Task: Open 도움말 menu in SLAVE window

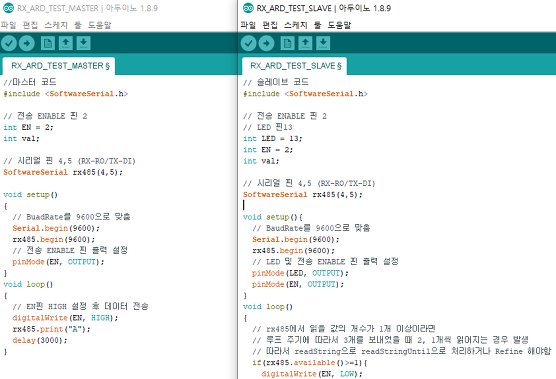Action: [339, 25]
